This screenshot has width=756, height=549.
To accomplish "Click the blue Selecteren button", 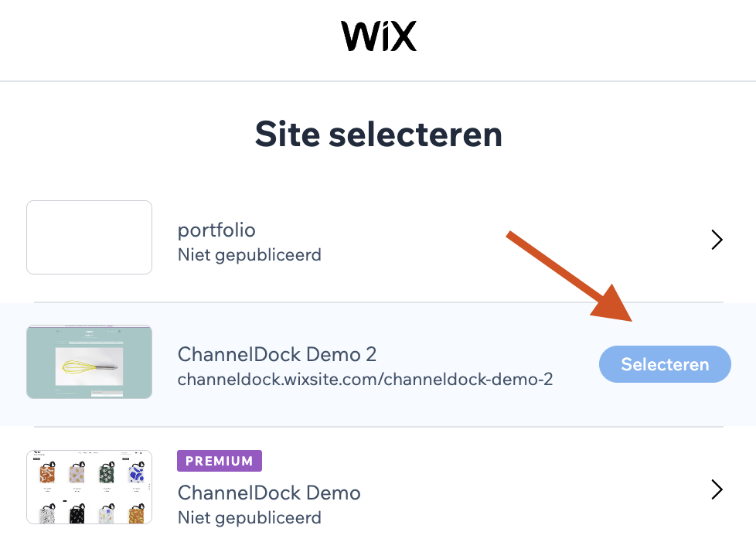I will [665, 364].
